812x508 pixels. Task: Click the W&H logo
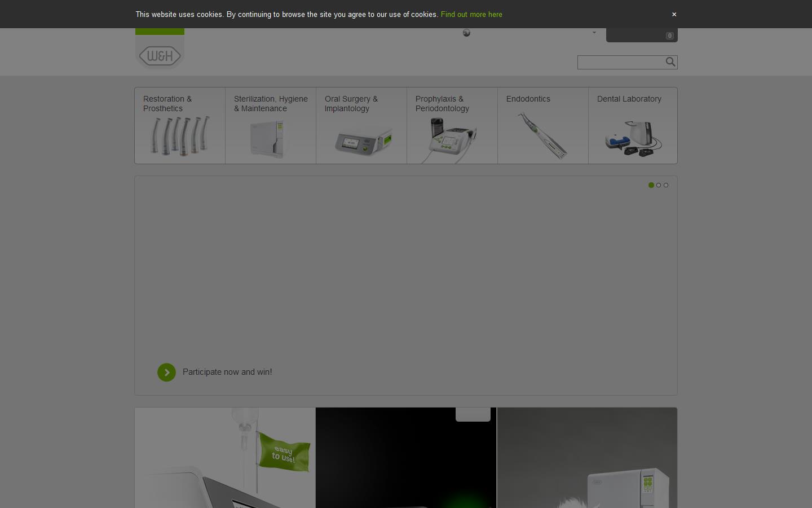click(160, 56)
